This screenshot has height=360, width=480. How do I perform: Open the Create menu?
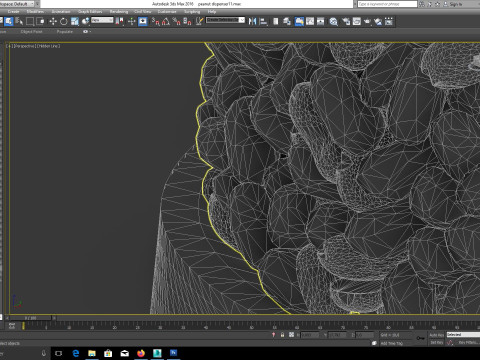(x=13, y=12)
